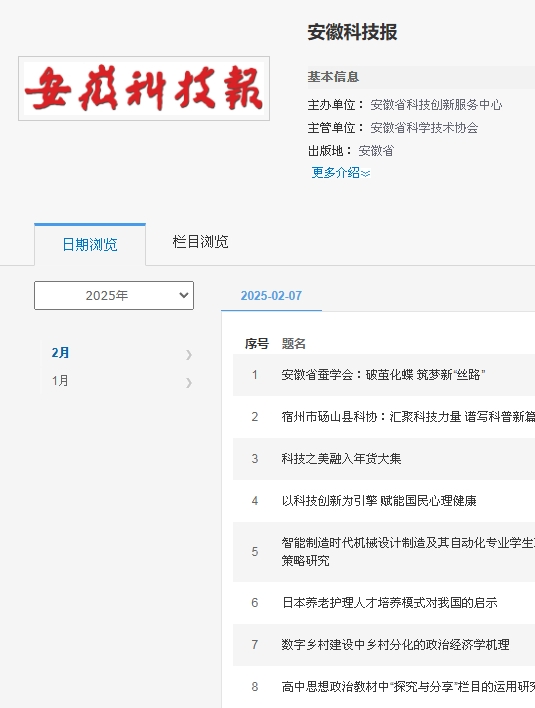Click the chevron arrow next to 1月
535x708 pixels.
click(x=189, y=383)
